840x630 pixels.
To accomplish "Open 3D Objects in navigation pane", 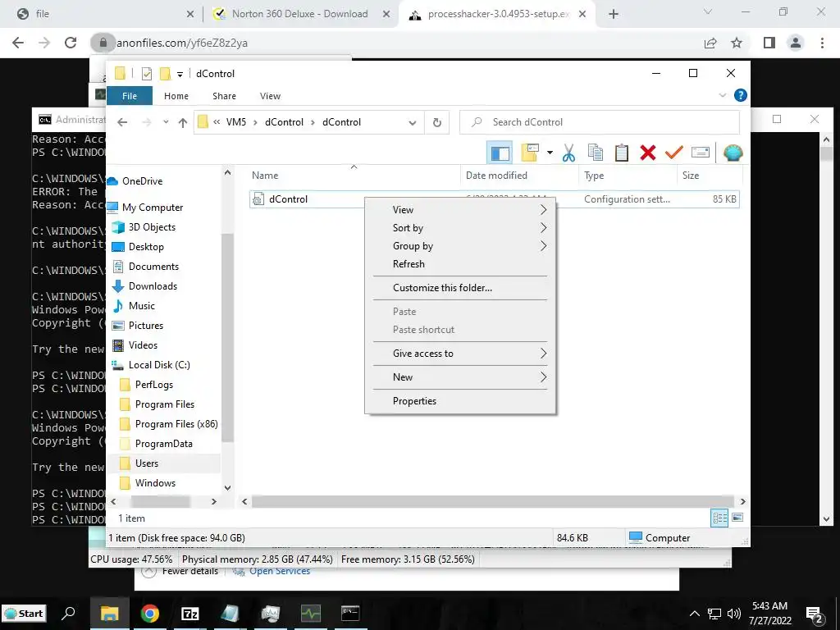I will [152, 227].
